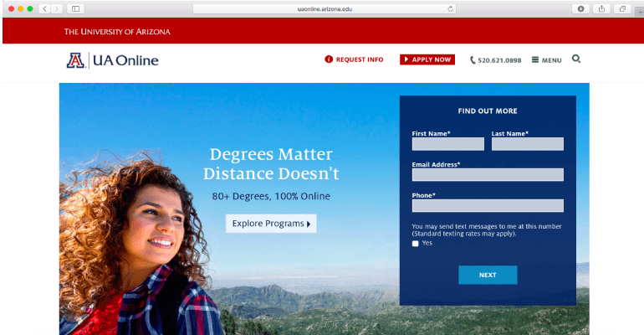Click the First Name input field
Image resolution: width=644 pixels, height=335 pixels.
(447, 144)
